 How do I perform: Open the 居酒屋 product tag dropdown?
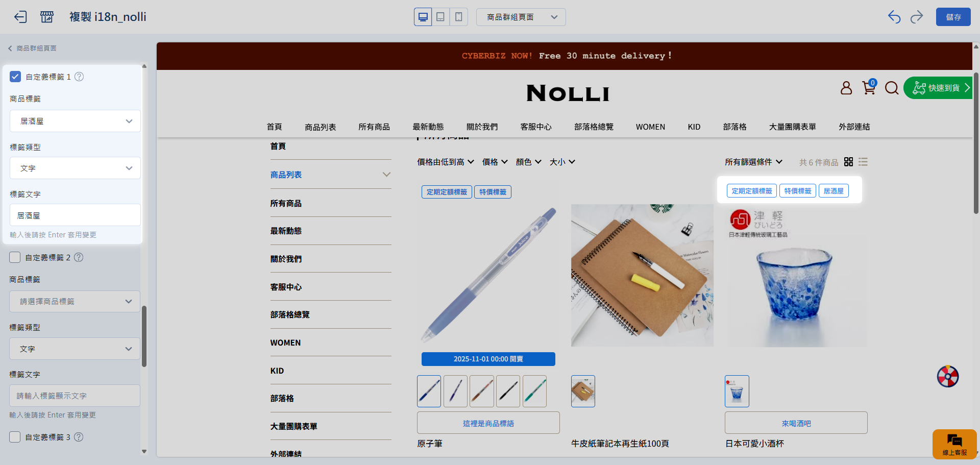pyautogui.click(x=75, y=121)
